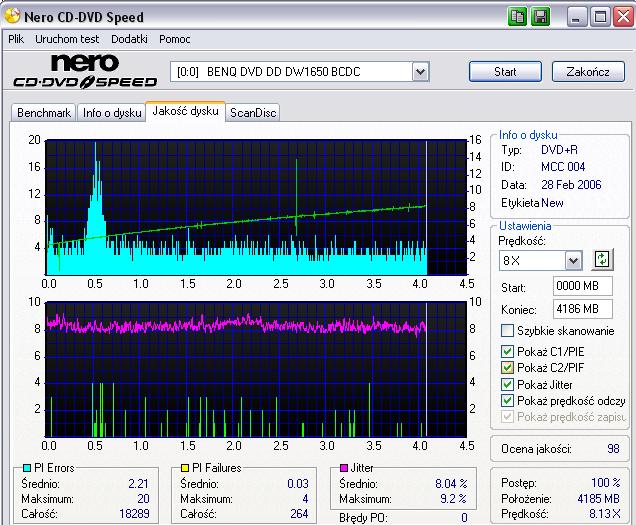
Task: Click the date value 28 Feb 2006
Action: 571,185
